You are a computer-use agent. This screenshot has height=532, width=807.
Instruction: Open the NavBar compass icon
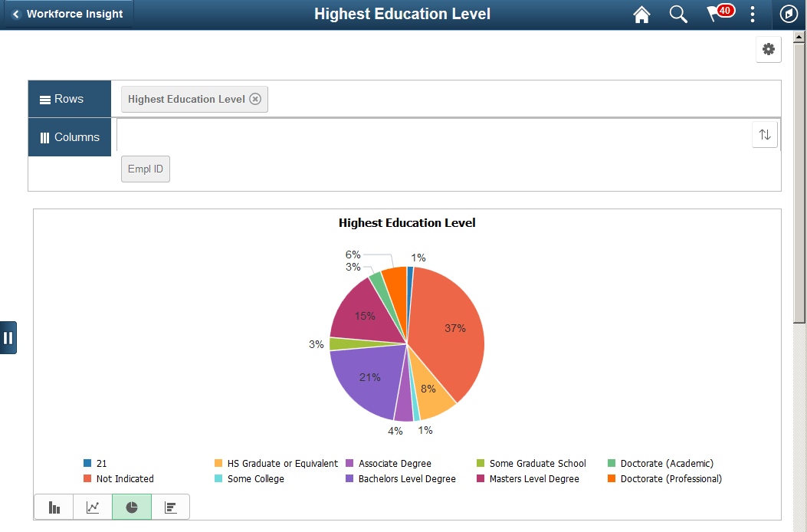click(x=788, y=15)
